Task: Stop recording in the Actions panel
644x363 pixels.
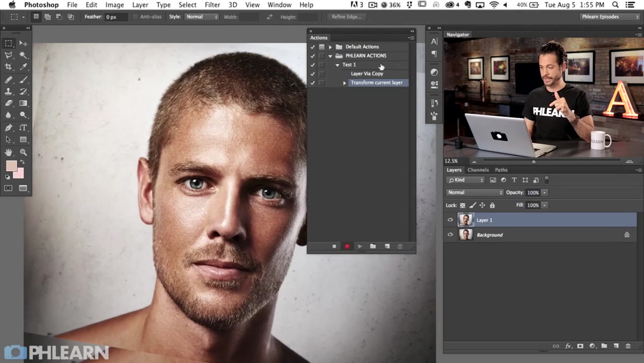Action: (334, 246)
